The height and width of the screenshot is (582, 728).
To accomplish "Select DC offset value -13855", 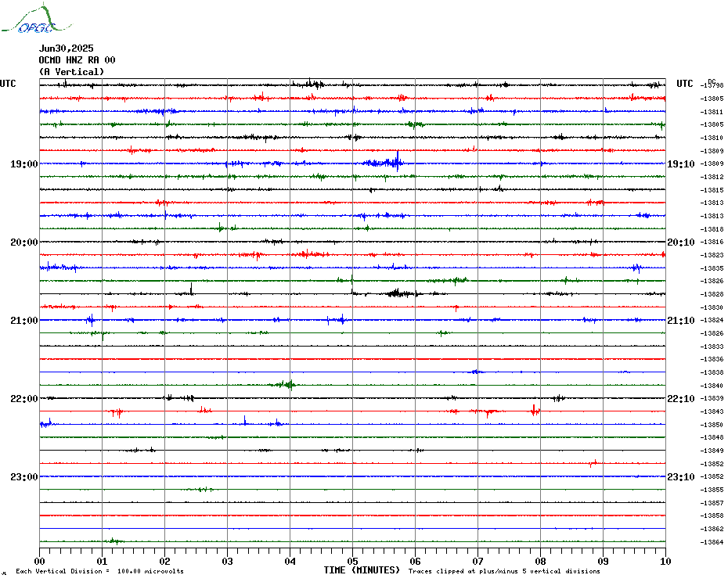I will tap(712, 490).
